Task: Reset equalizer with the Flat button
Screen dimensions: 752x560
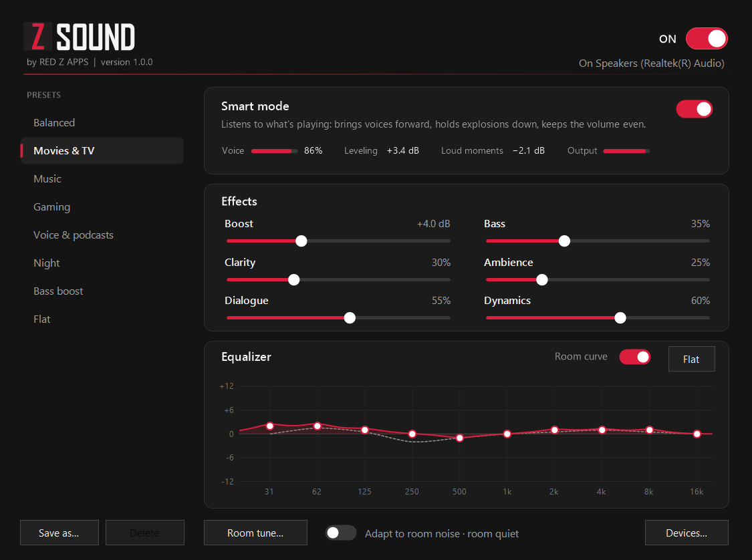Action: 692,359
